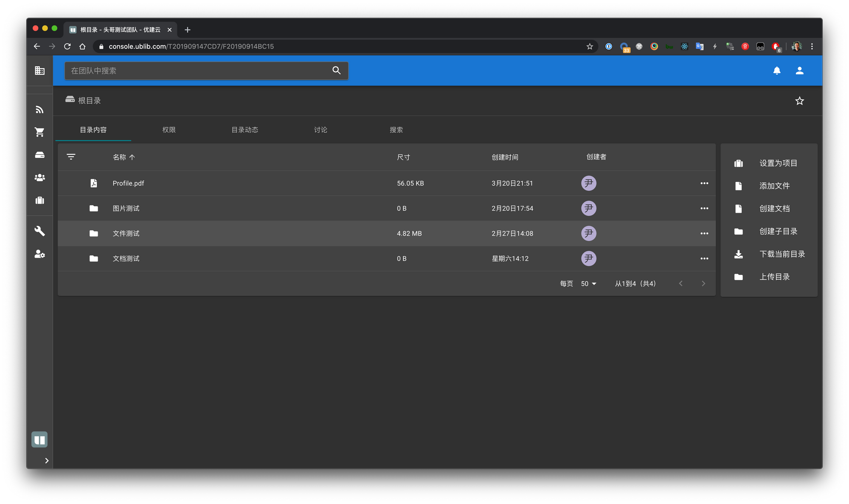Open the RSS feed icon in sidebar

click(x=39, y=109)
